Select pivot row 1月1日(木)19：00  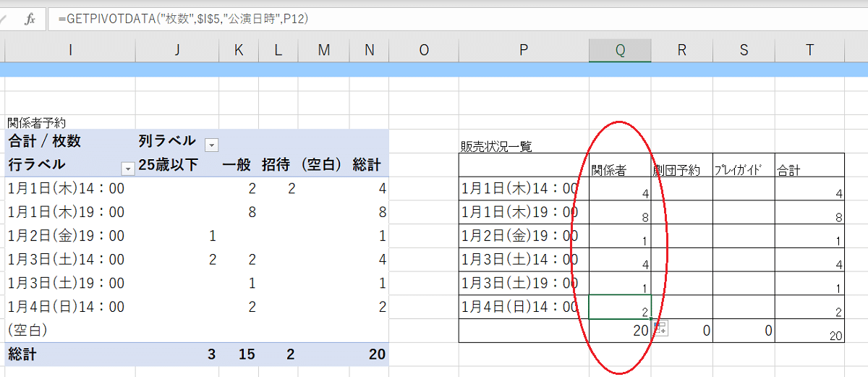coord(67,213)
